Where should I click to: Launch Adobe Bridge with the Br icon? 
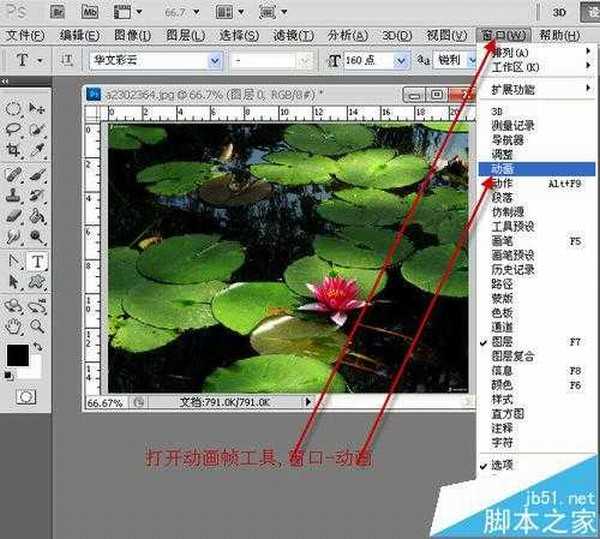[58, 12]
